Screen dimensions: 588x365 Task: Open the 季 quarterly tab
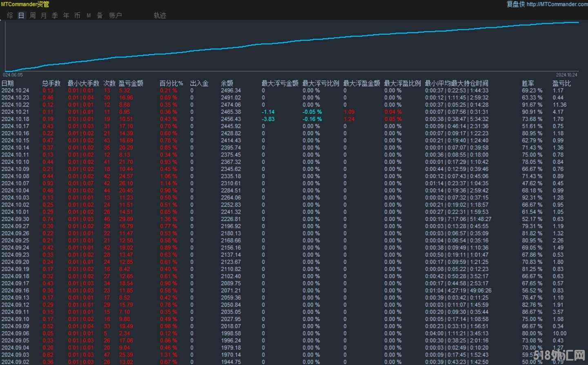click(x=55, y=16)
